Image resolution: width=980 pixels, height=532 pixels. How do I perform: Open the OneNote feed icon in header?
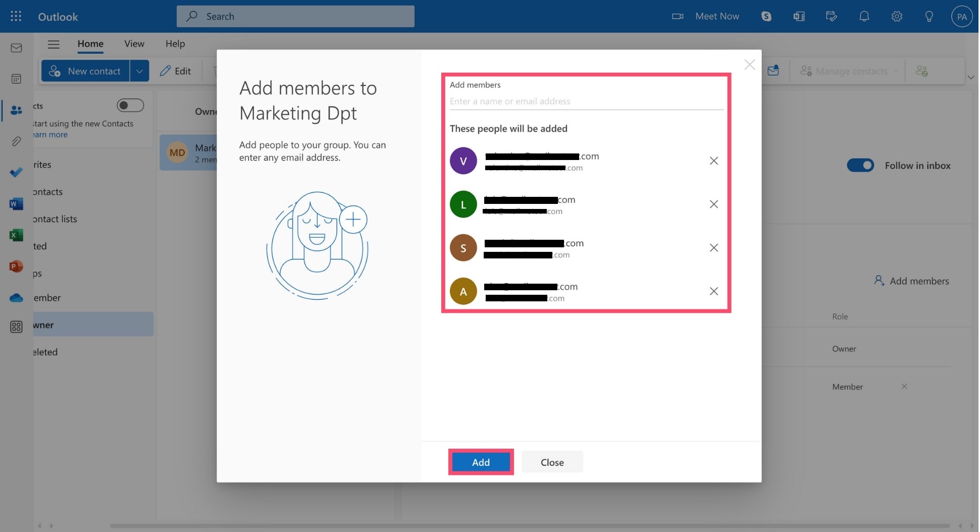[799, 16]
